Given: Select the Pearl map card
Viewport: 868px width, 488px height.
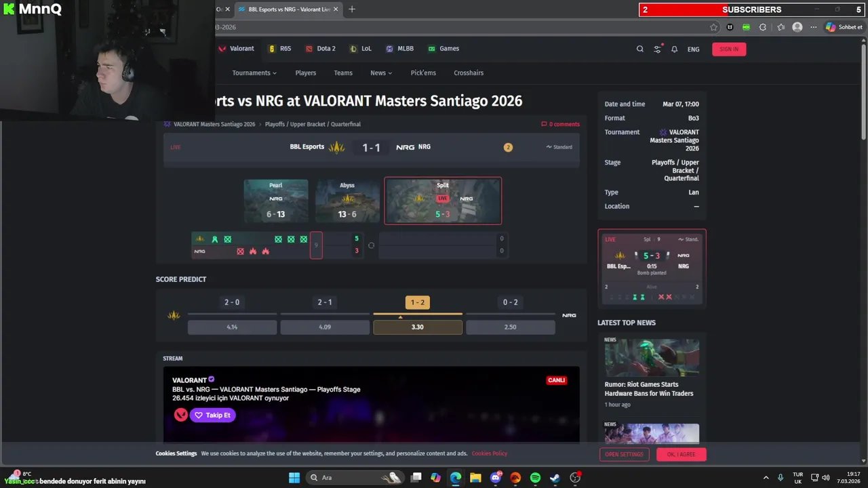Looking at the screenshot, I should (x=276, y=201).
